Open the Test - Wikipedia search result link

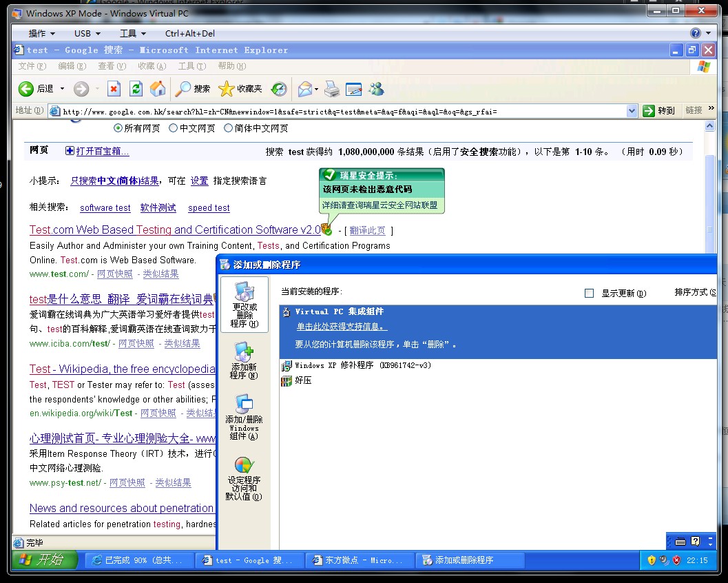(122, 369)
